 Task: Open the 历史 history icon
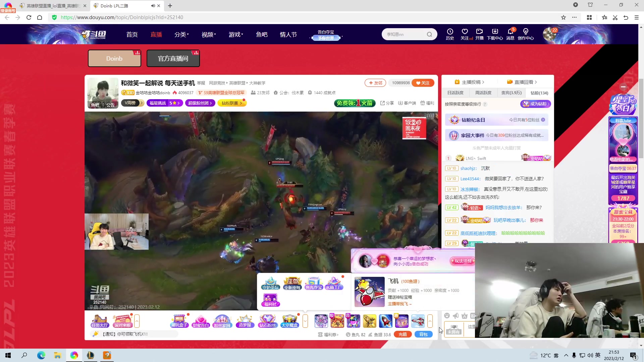[x=450, y=34]
